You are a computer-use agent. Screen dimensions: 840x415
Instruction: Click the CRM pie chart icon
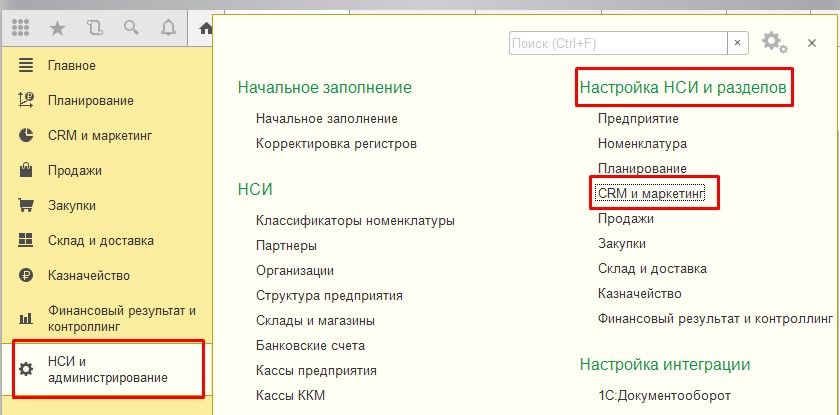coord(26,135)
